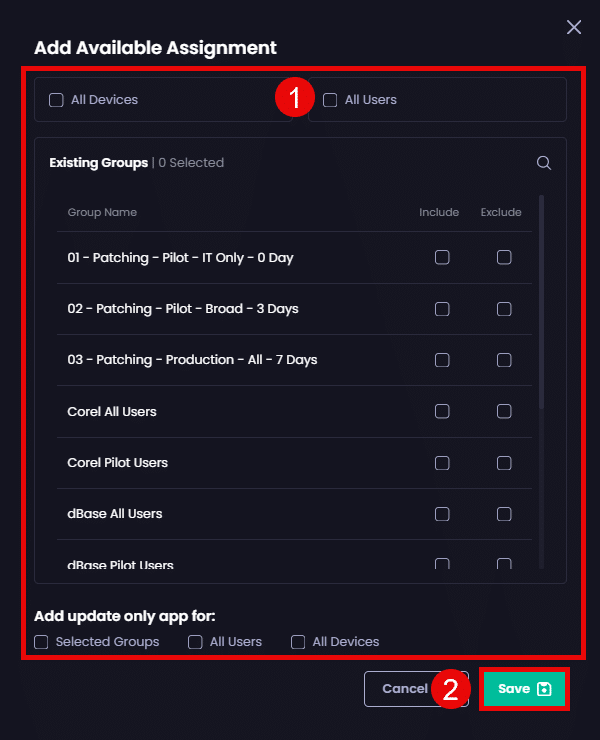Click the group list vertical scrollbar
The width and height of the screenshot is (600, 740).
(542, 300)
